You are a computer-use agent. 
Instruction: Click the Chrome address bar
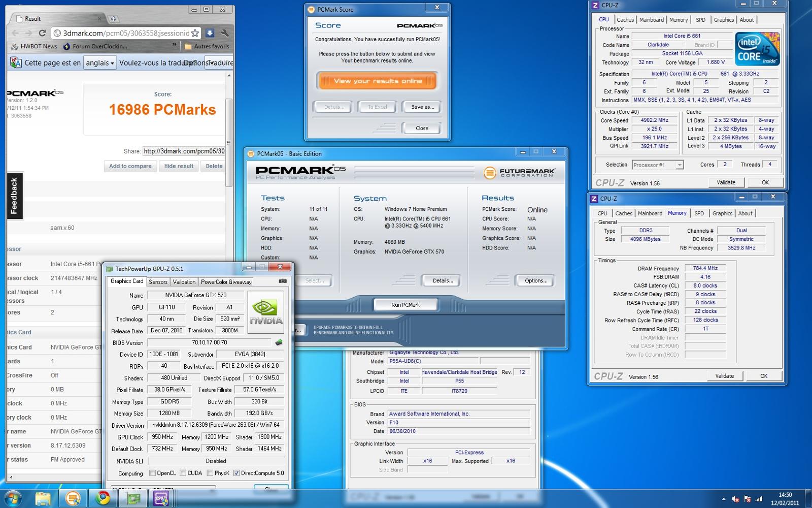[126, 33]
